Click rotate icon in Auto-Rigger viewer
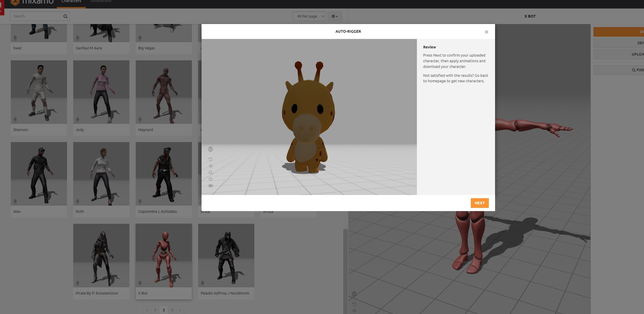 [210, 159]
